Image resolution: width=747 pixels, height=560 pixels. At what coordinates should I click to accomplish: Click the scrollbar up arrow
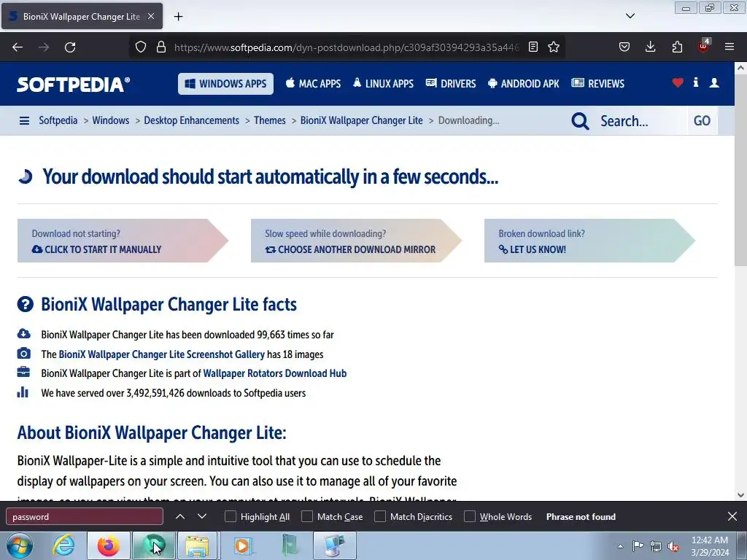[x=741, y=68]
